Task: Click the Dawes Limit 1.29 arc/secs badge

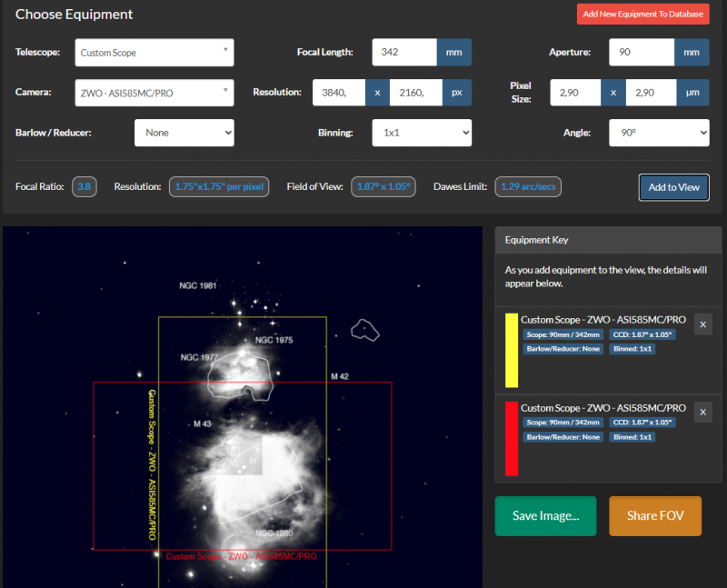Action: click(528, 187)
